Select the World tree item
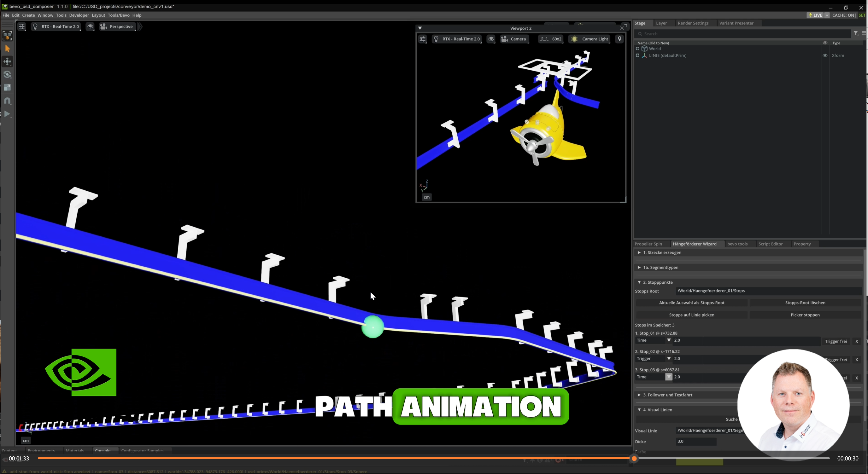 point(655,49)
